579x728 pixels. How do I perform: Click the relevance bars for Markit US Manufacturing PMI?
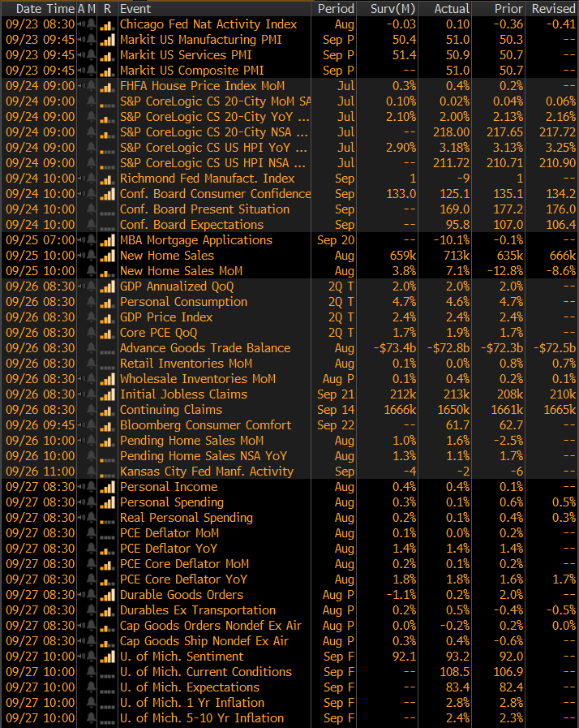[107, 40]
